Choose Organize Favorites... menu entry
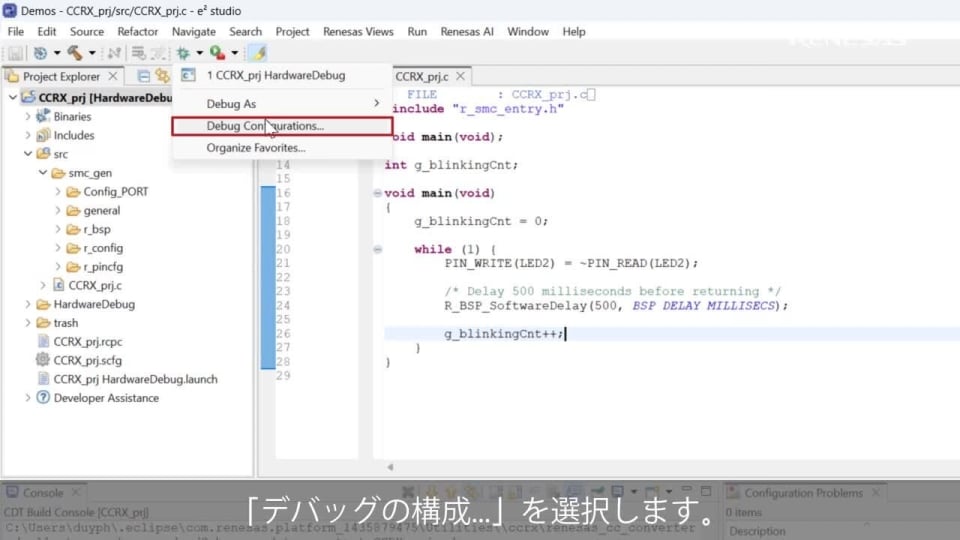960x540 pixels. pos(282,148)
